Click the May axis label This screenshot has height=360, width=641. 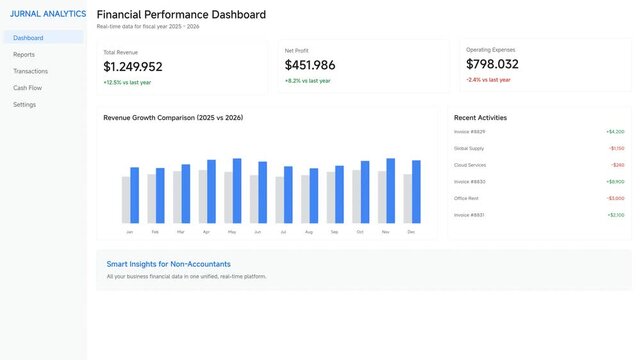point(232,232)
